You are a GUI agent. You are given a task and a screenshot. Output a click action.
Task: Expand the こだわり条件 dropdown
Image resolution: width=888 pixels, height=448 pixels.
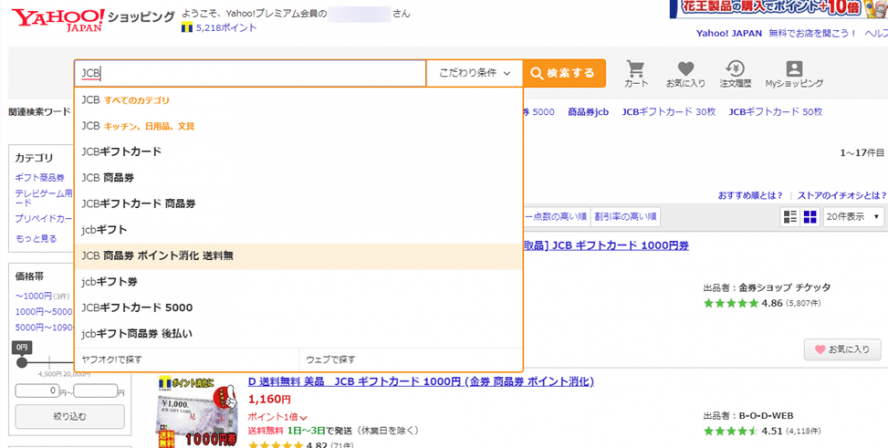pyautogui.click(x=475, y=73)
